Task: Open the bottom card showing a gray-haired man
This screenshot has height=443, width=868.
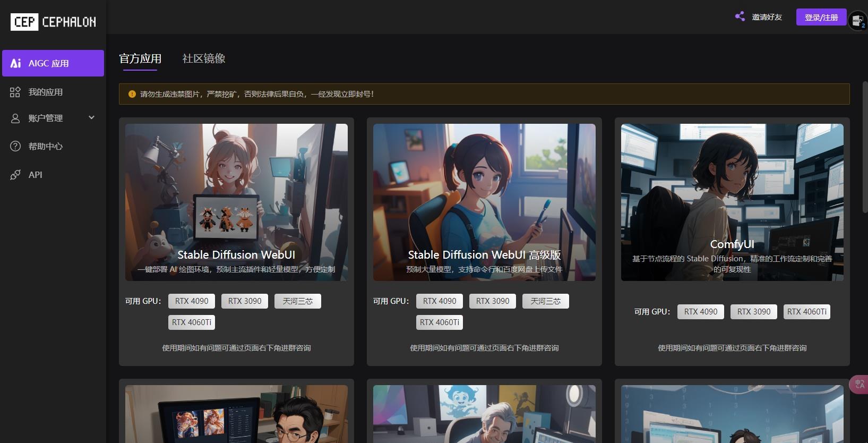Action: point(484,414)
